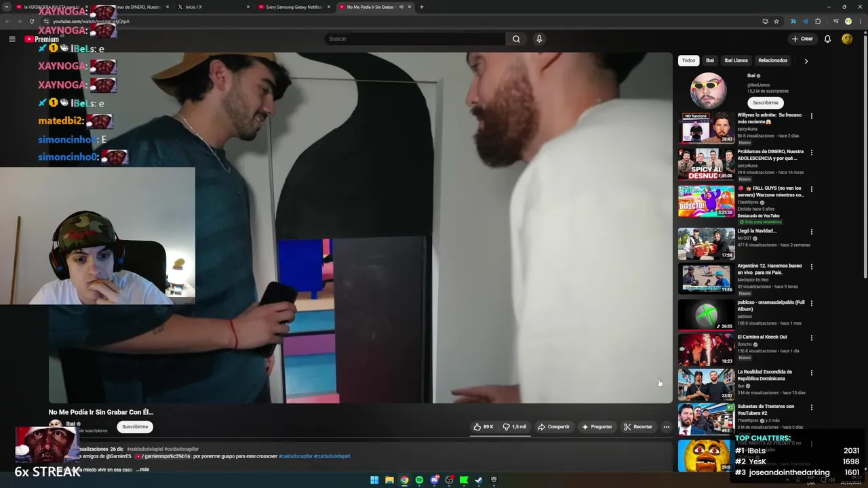
Task: Select the Relacionados filter chip
Action: (x=772, y=60)
